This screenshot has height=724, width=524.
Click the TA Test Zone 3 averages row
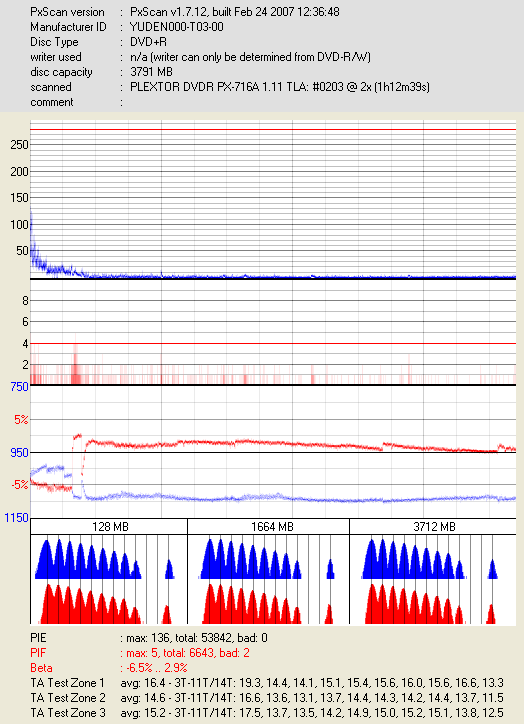pos(266,713)
